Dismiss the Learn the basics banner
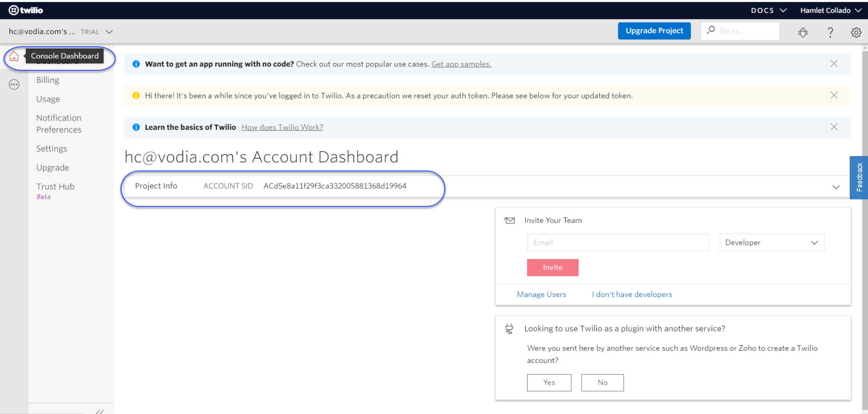This screenshot has height=414, width=868. pos(834,127)
